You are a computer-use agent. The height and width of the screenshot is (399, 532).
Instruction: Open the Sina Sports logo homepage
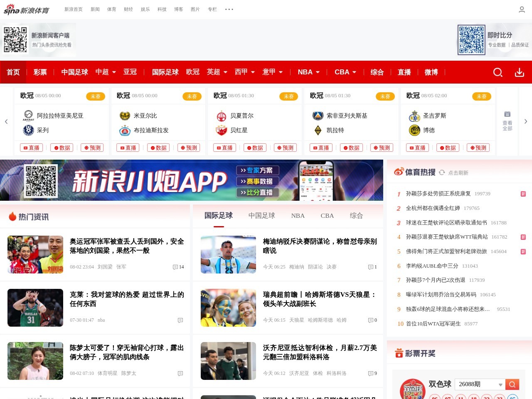tap(27, 9)
